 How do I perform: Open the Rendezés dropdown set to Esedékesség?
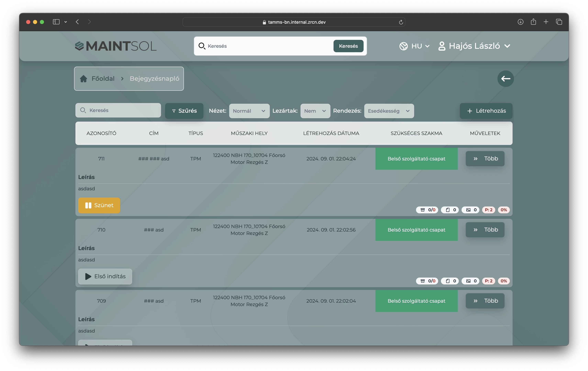pos(389,111)
